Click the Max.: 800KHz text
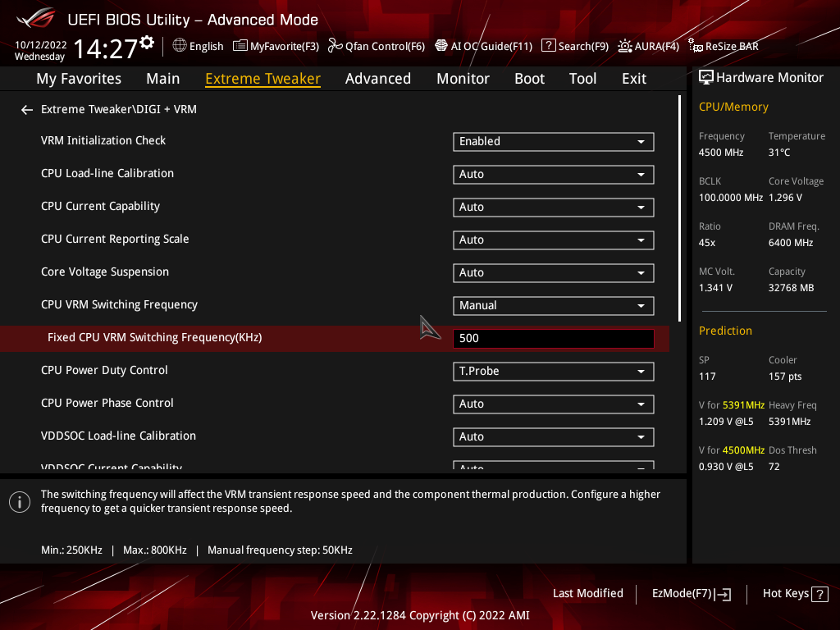The height and width of the screenshot is (630, 840). [155, 550]
